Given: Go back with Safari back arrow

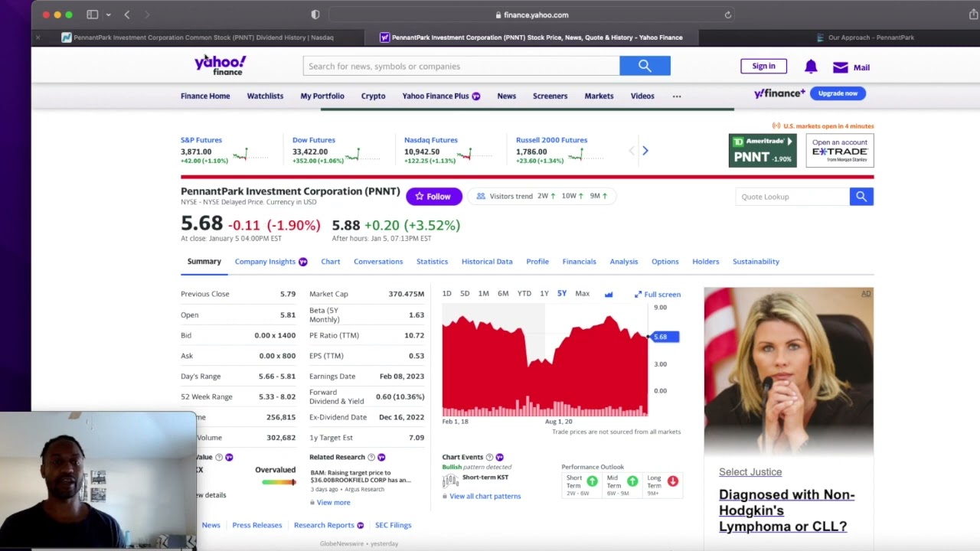Looking at the screenshot, I should pos(127,15).
